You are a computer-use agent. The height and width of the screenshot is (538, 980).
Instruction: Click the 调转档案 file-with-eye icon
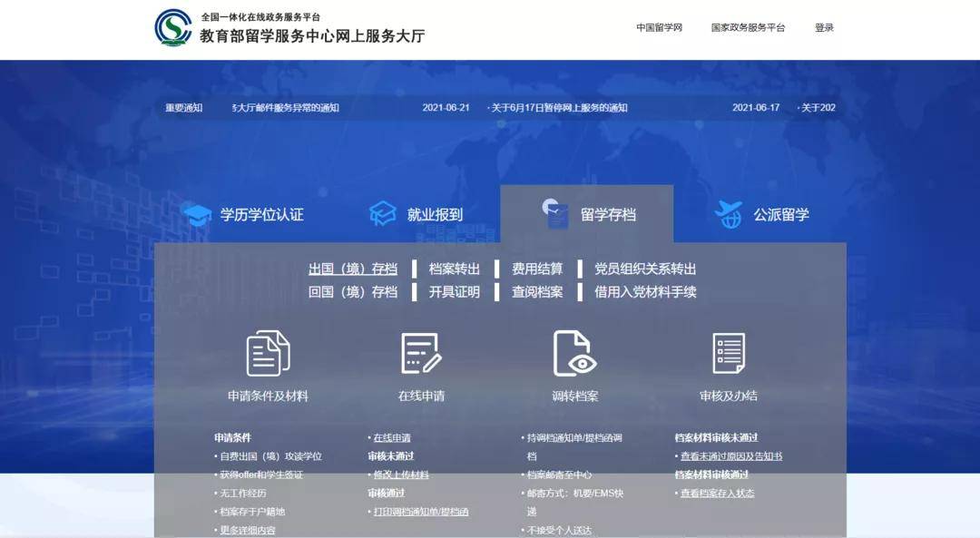(x=575, y=353)
